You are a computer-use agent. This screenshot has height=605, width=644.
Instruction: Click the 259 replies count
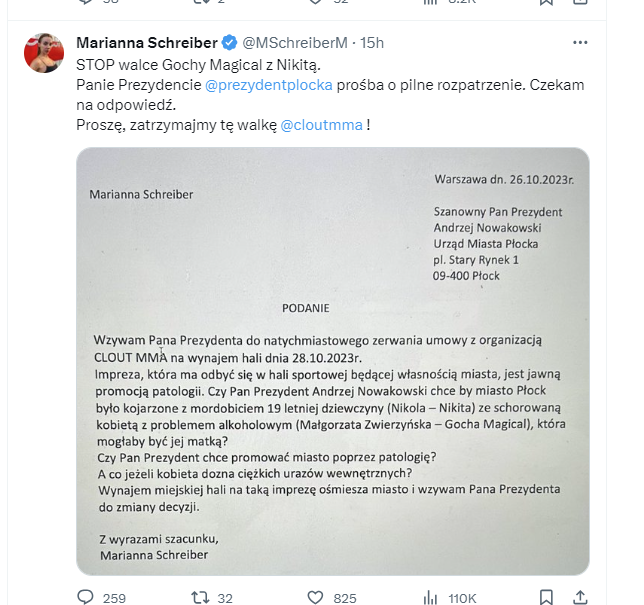click(x=114, y=598)
